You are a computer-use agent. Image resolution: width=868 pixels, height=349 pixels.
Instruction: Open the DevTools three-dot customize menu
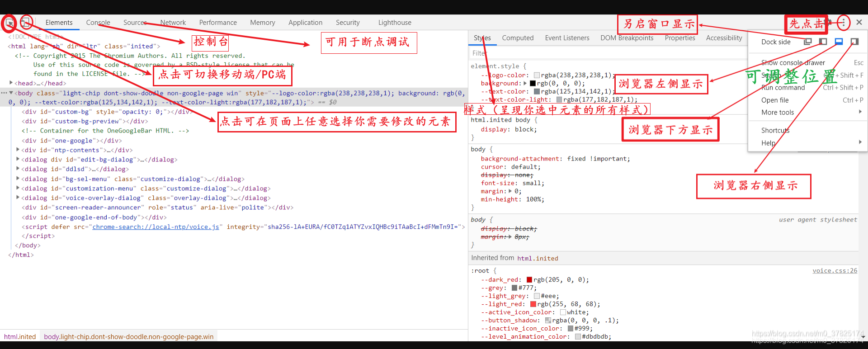[x=843, y=22]
